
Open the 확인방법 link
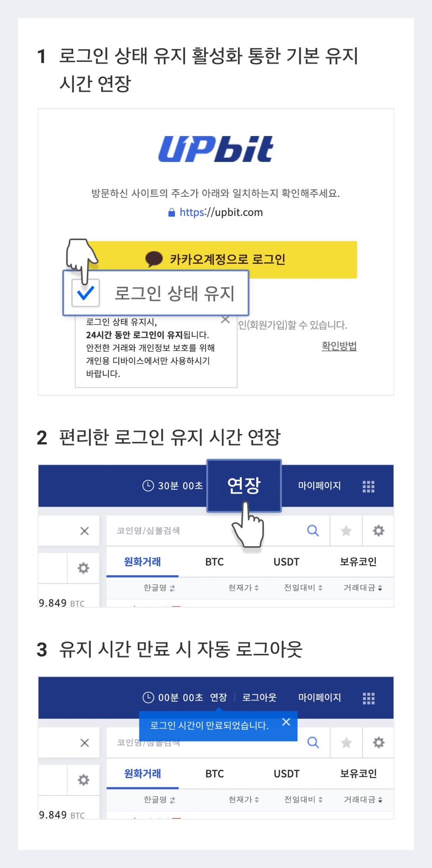click(x=339, y=346)
